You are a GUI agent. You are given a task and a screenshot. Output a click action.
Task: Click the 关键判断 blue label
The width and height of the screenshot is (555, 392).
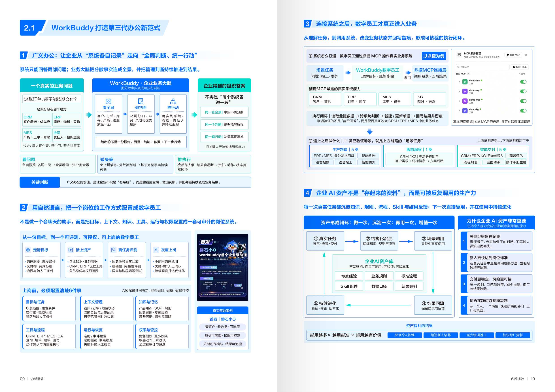40,182
